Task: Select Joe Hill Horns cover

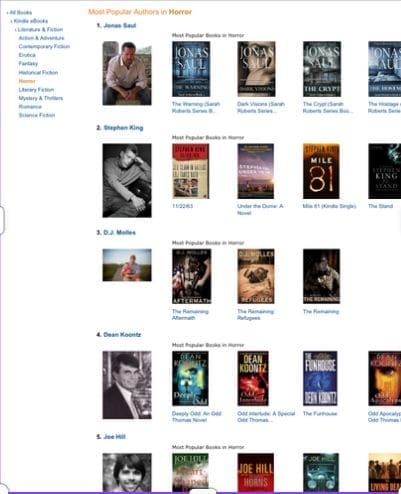Action: pyautogui.click(x=256, y=473)
